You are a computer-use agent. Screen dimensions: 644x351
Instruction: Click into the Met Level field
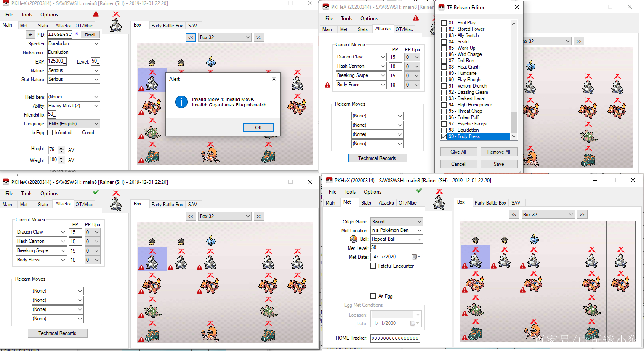click(397, 248)
